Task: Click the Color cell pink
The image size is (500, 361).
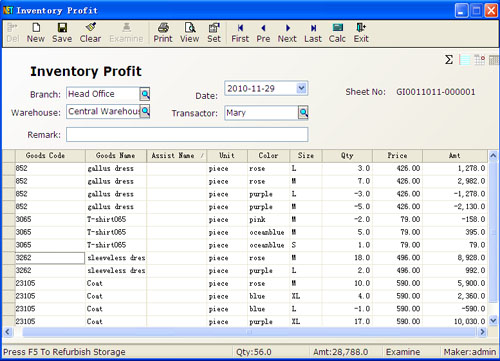Action: [x=268, y=219]
